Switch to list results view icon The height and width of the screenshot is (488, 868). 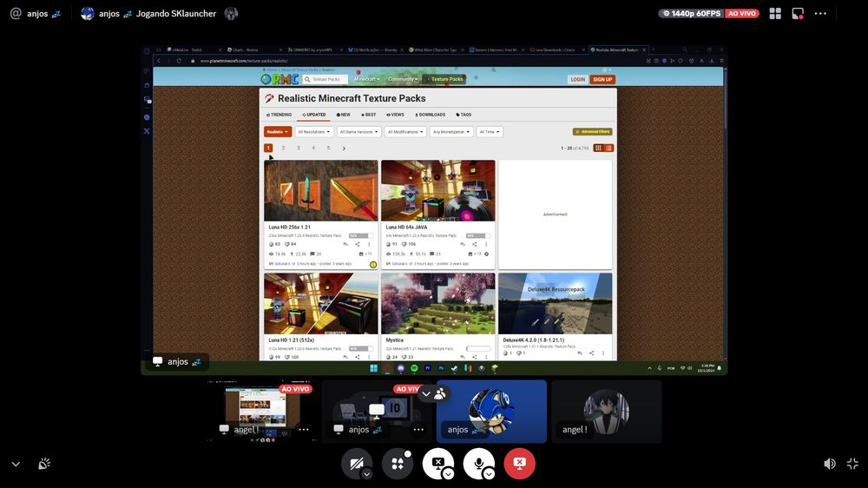click(x=608, y=148)
